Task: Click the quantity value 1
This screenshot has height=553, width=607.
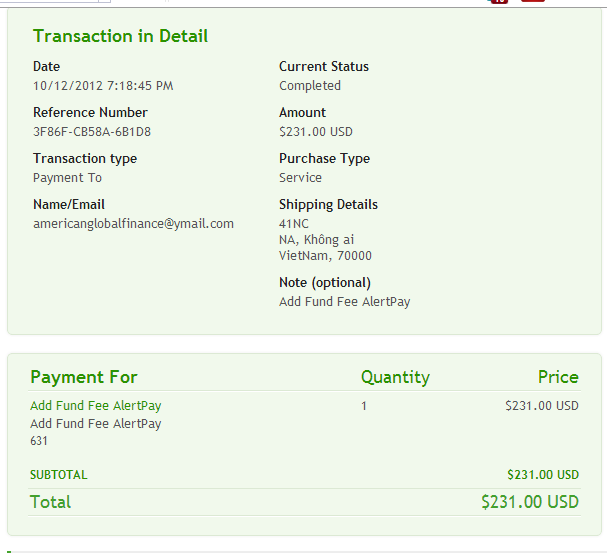Action: [x=364, y=406]
